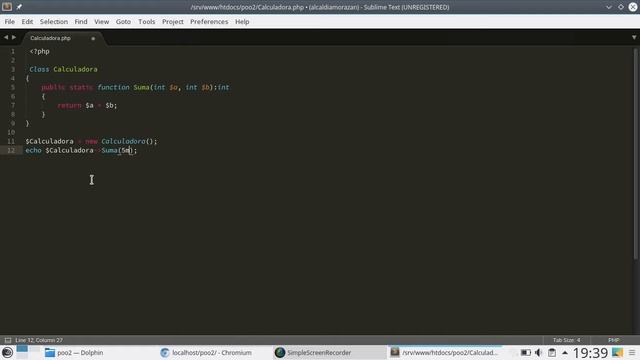Click the echo keyword on line 12
Viewport: 640px width, 360px height.
click(x=33, y=150)
